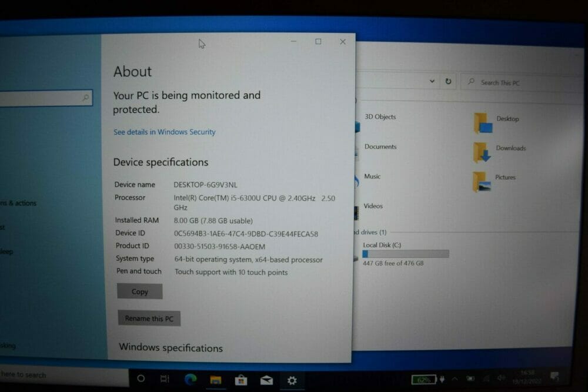This screenshot has height=392, width=588.
Task: Open Pictures folder in File Explorer
Action: tap(495, 180)
